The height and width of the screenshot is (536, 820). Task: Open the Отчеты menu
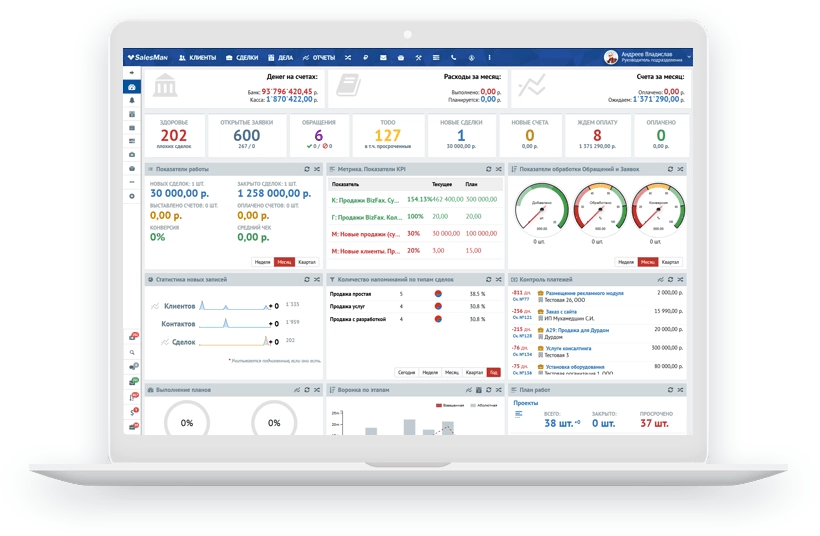[x=318, y=58]
